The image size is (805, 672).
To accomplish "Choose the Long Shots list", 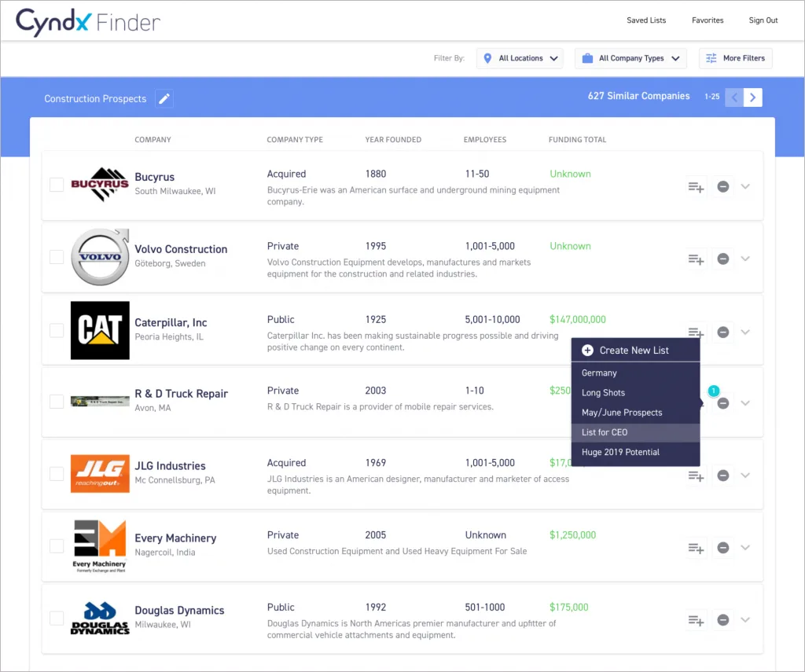I will [635, 393].
